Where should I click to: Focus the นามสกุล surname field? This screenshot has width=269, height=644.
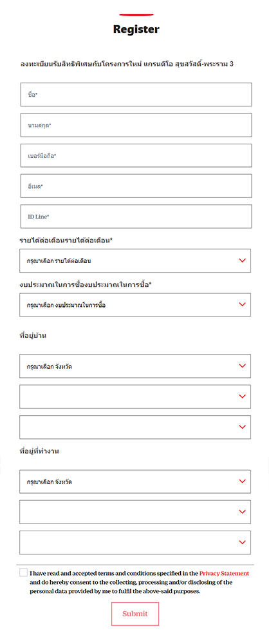coord(136,125)
